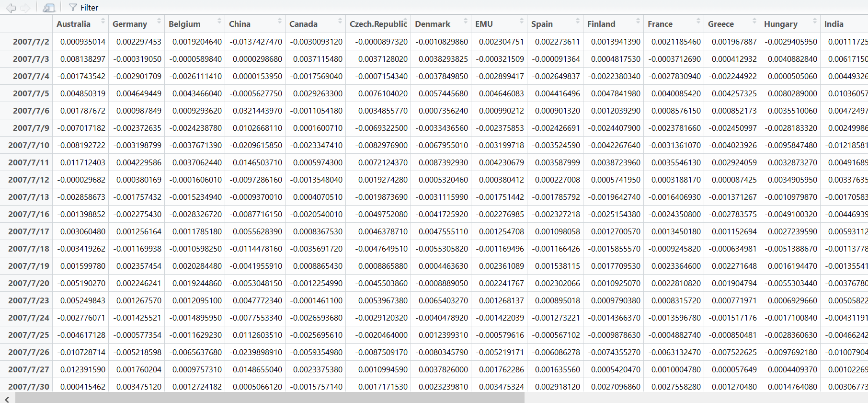Open the Filter option
Screen dimensions: 868x403
click(84, 8)
